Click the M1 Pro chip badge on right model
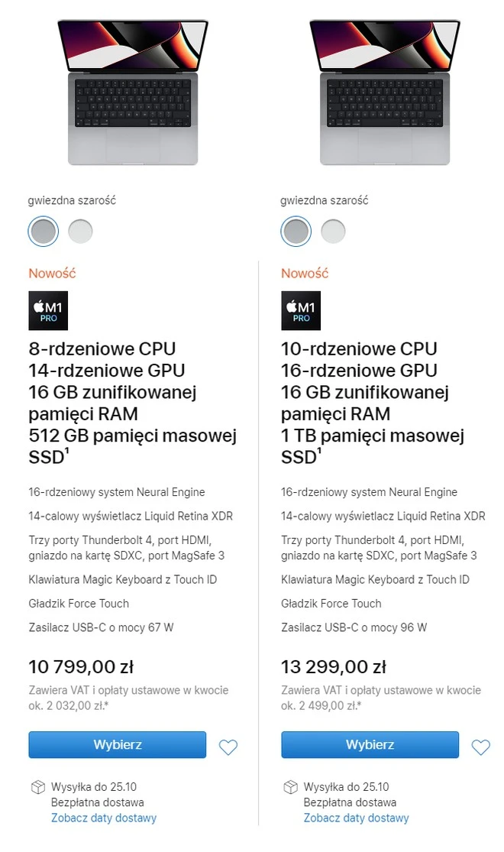Viewport: 504px width, 852px height. (300, 310)
